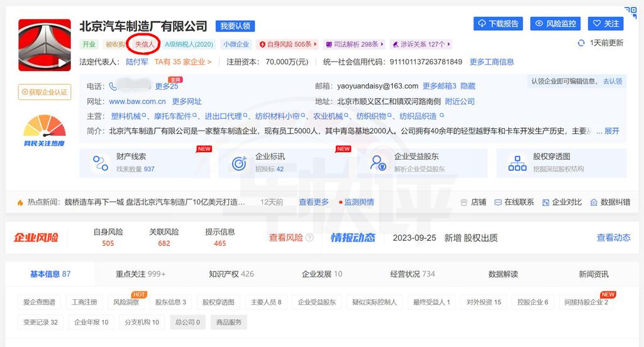Click the 被收购 tag
The height and width of the screenshot is (347, 644).
(115, 45)
